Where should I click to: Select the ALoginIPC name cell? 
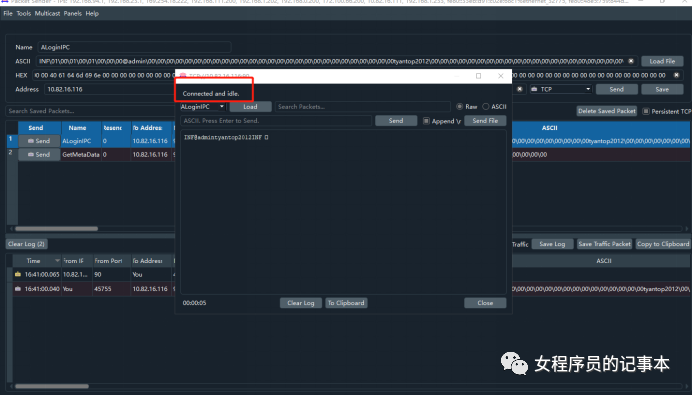pos(81,141)
